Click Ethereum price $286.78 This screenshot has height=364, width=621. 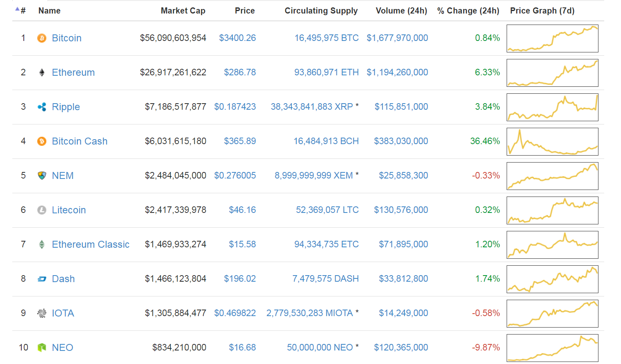pyautogui.click(x=240, y=72)
